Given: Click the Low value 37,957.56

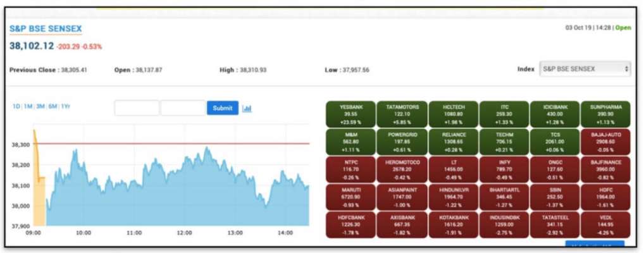Looking at the screenshot, I should pyautogui.click(x=356, y=70).
